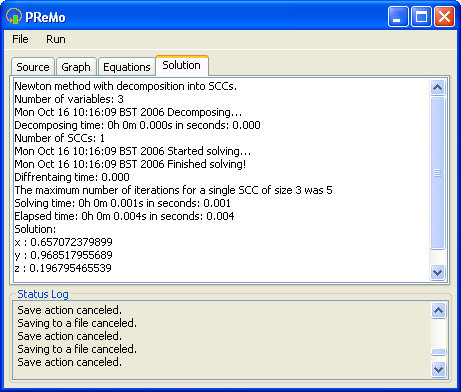
Task: Open the File menu
Action: pos(20,39)
